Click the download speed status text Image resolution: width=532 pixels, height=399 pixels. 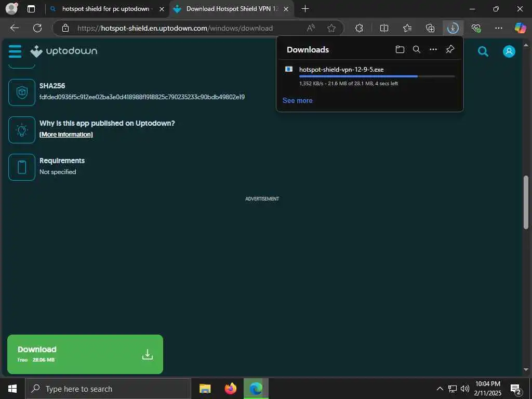[x=349, y=84]
